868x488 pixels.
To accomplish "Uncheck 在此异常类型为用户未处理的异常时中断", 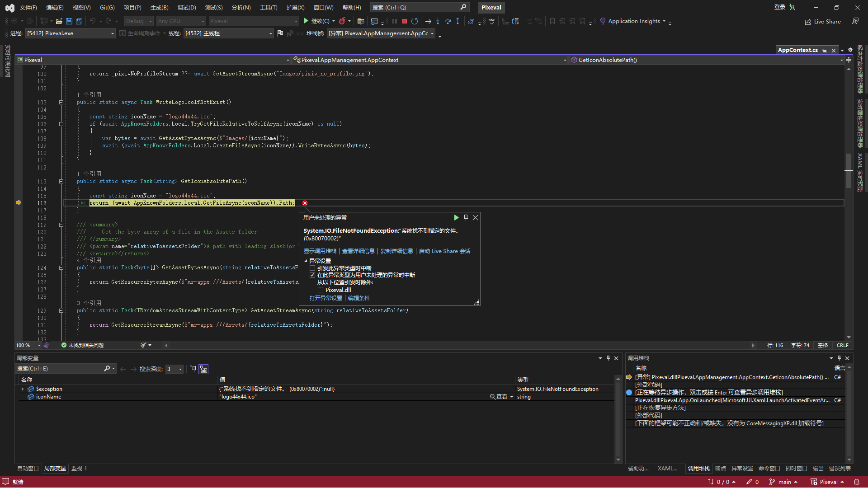I will (312, 275).
